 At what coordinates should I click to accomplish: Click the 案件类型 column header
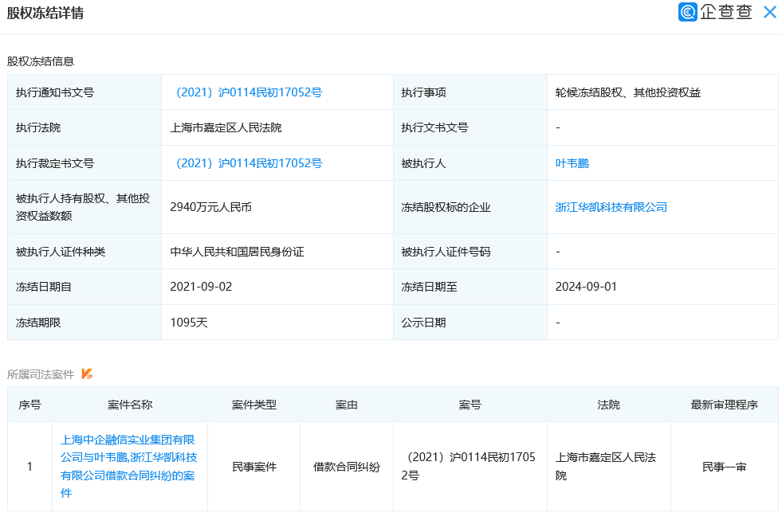click(x=253, y=405)
